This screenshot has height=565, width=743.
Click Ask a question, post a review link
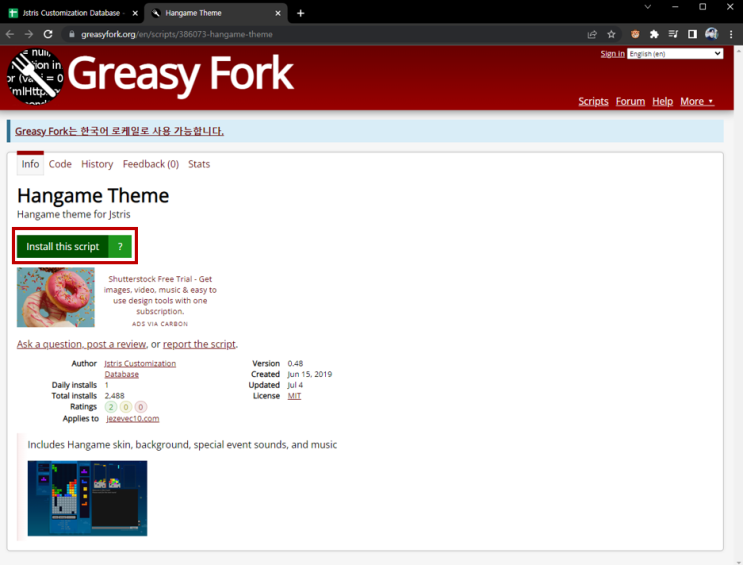[x=82, y=344]
